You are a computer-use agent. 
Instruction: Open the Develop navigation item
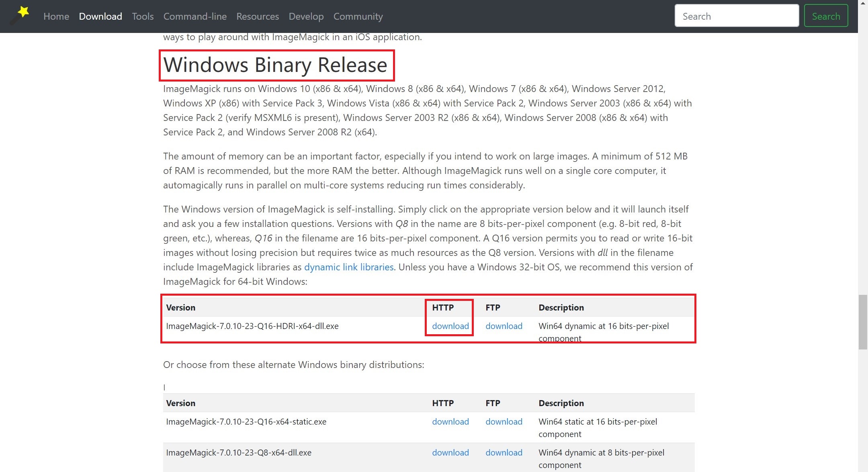click(306, 16)
